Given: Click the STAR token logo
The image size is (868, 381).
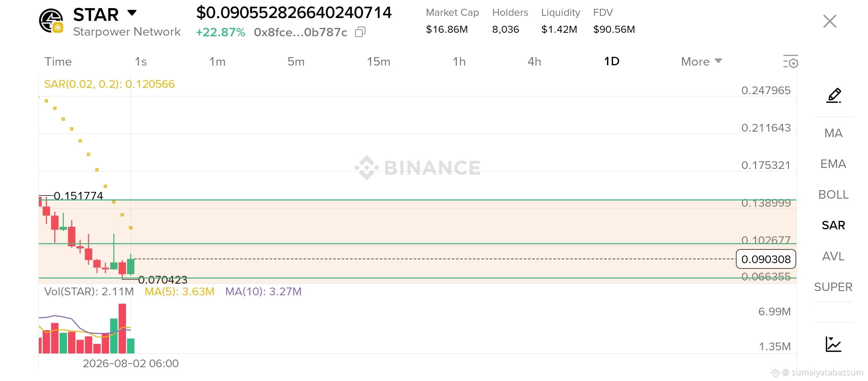Looking at the screenshot, I should tap(51, 21).
